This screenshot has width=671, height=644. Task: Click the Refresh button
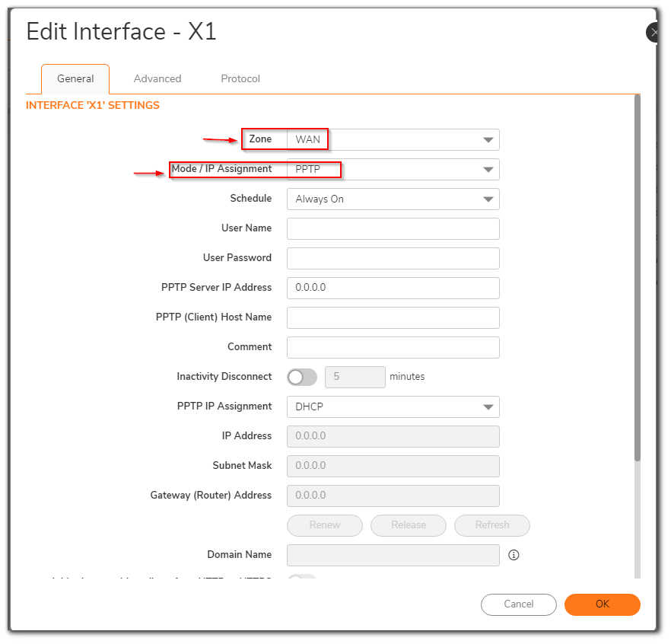(x=492, y=525)
